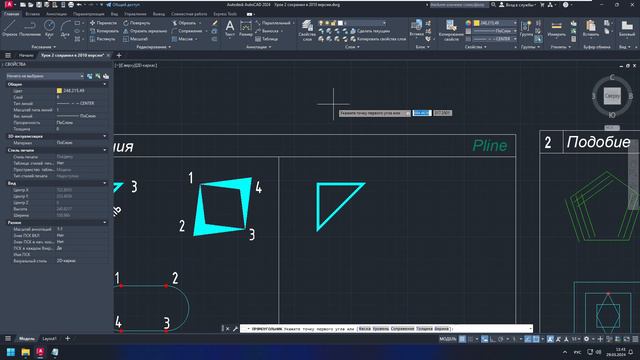Screen dimensions: 640x360
Task: Click the Перенести move tool
Action: pos(103,23)
